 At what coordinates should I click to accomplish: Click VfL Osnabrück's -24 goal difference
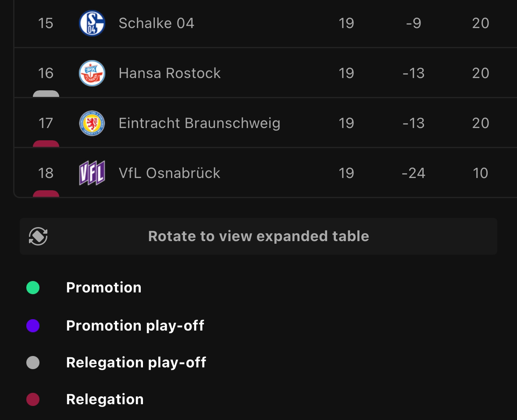(414, 173)
